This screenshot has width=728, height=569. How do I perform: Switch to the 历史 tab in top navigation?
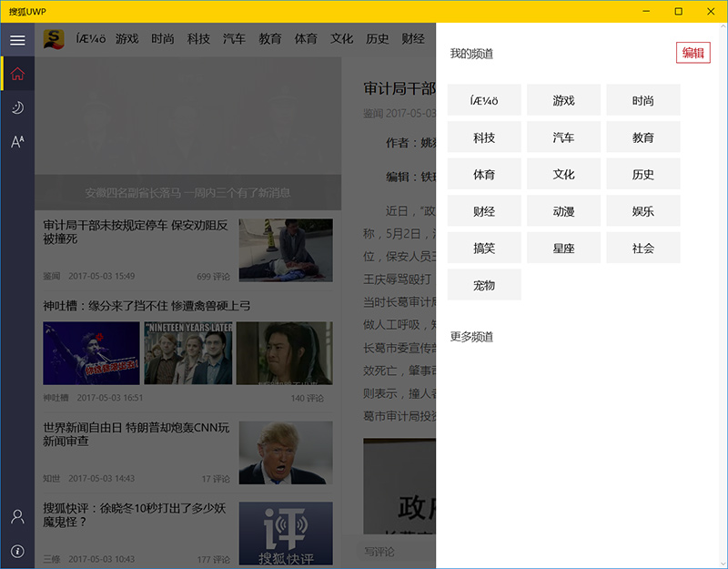[x=377, y=38]
